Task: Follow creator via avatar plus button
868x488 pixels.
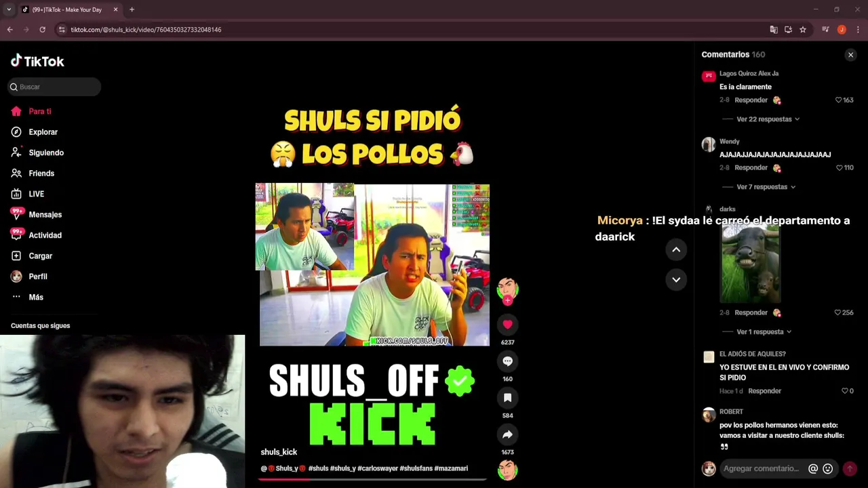Action: point(507,300)
